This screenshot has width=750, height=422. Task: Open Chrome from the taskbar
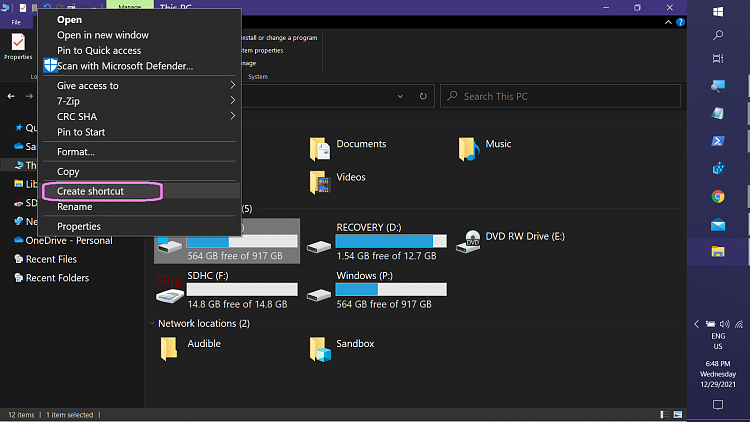point(718,197)
